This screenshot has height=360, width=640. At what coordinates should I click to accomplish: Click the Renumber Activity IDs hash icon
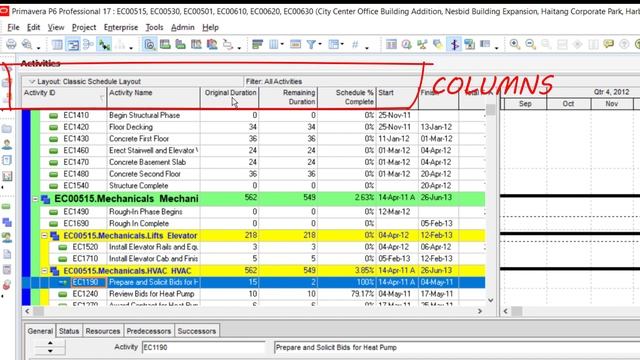pos(355,44)
